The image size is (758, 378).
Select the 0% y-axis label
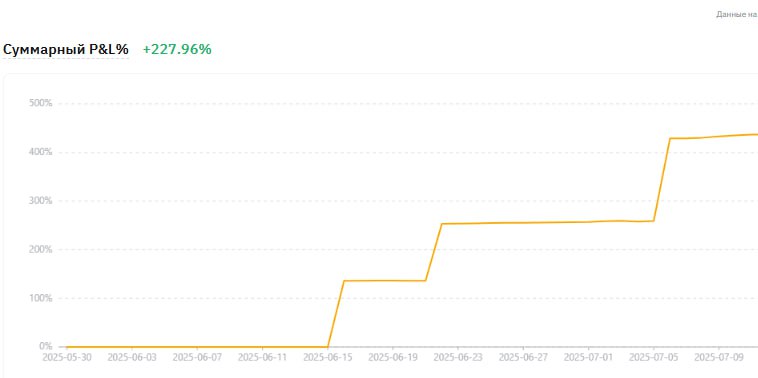[45, 346]
